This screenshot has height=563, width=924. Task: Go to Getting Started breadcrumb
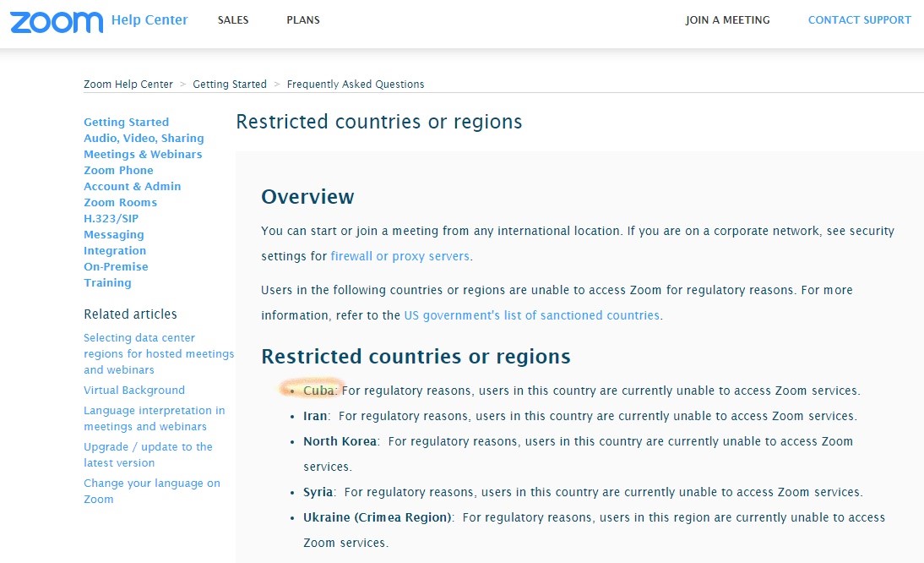(x=230, y=85)
